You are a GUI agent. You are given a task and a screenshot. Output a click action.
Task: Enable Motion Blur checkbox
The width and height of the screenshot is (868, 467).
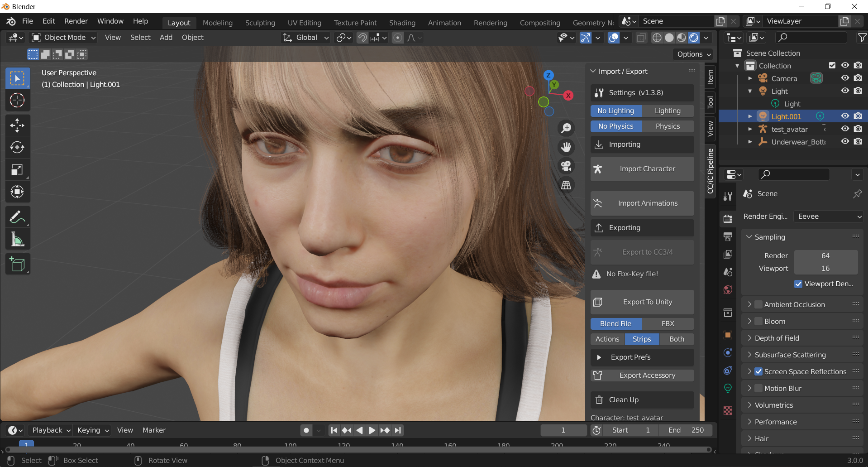758,389
